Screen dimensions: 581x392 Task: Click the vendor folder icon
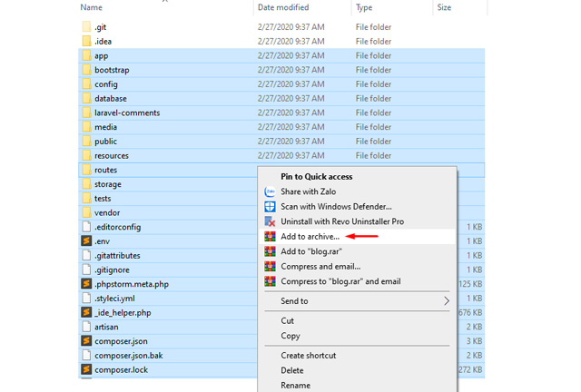(86, 212)
